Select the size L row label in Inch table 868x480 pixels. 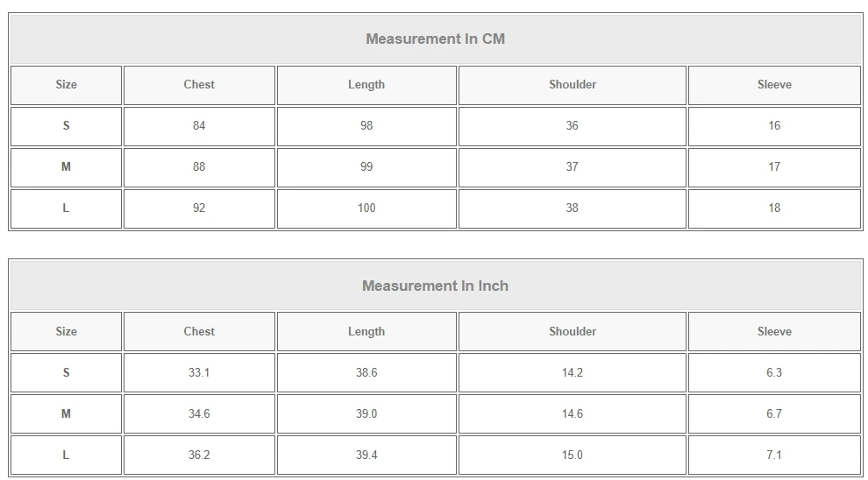coord(66,455)
